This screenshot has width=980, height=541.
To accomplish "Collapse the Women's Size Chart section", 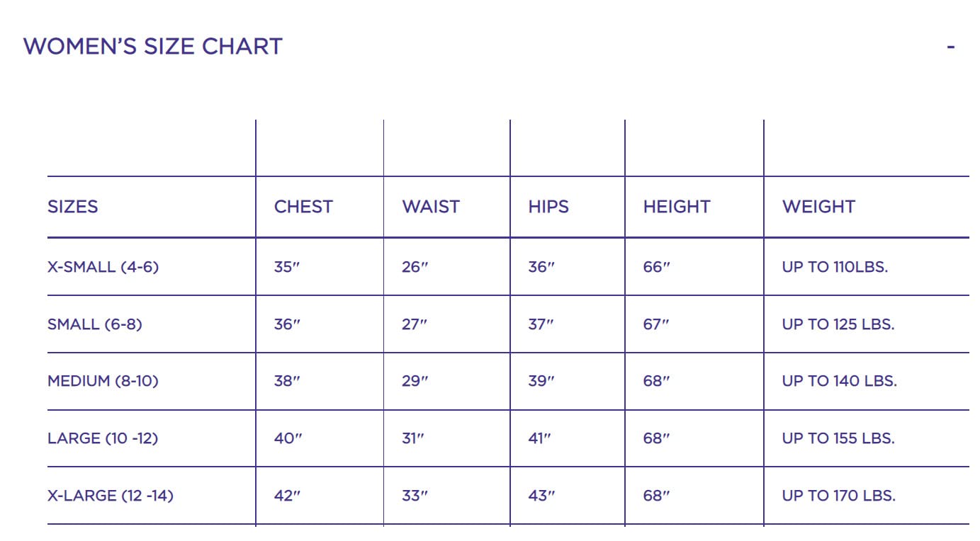I will 950,47.
